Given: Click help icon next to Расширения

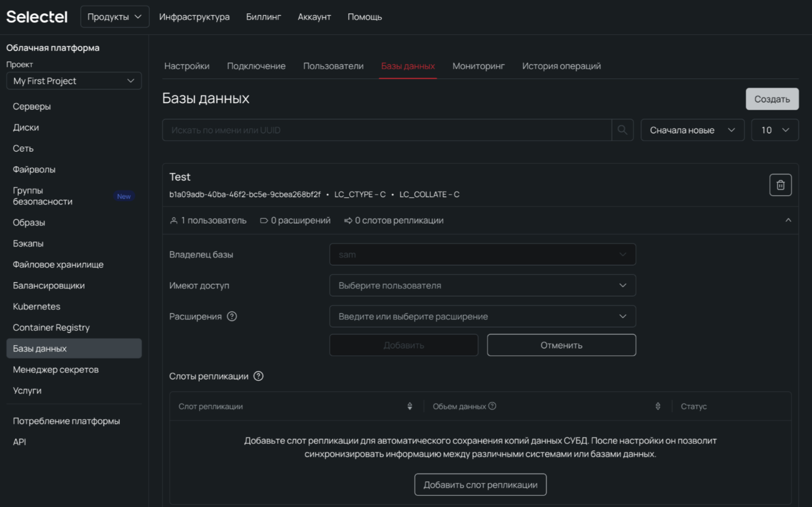Looking at the screenshot, I should point(232,316).
